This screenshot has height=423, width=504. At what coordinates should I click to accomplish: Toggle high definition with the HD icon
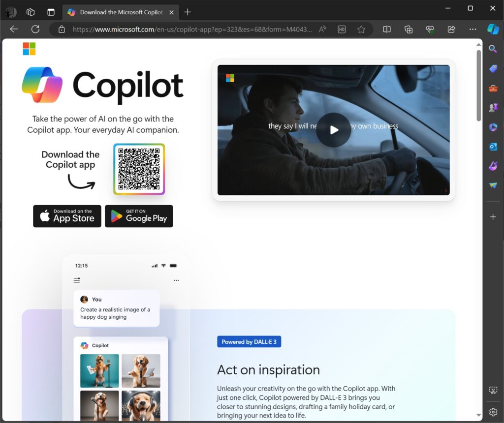(342, 29)
